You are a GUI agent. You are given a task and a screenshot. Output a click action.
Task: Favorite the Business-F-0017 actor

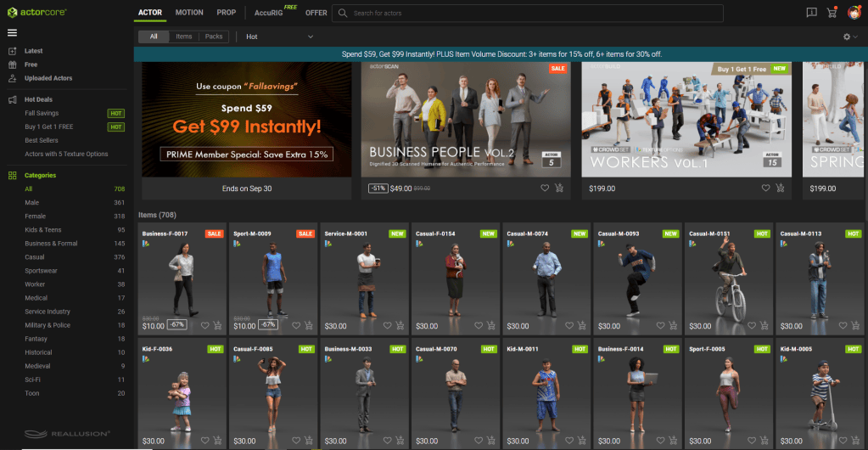(x=204, y=325)
